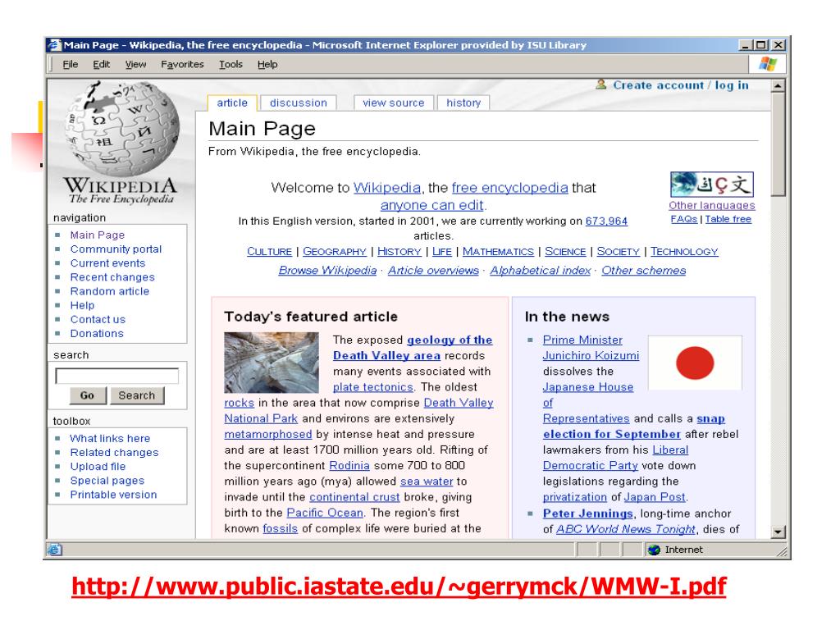
Task: Open the Mathematics category link
Action: tap(498, 252)
